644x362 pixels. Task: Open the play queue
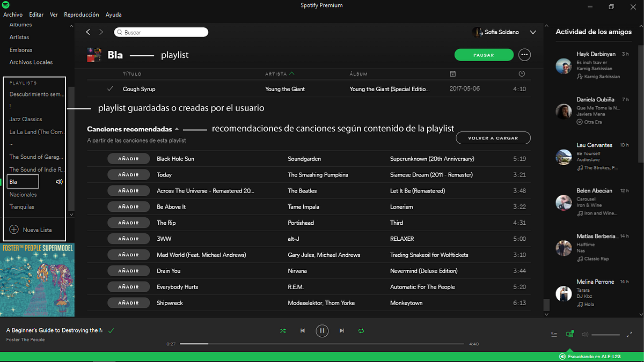tap(554, 335)
